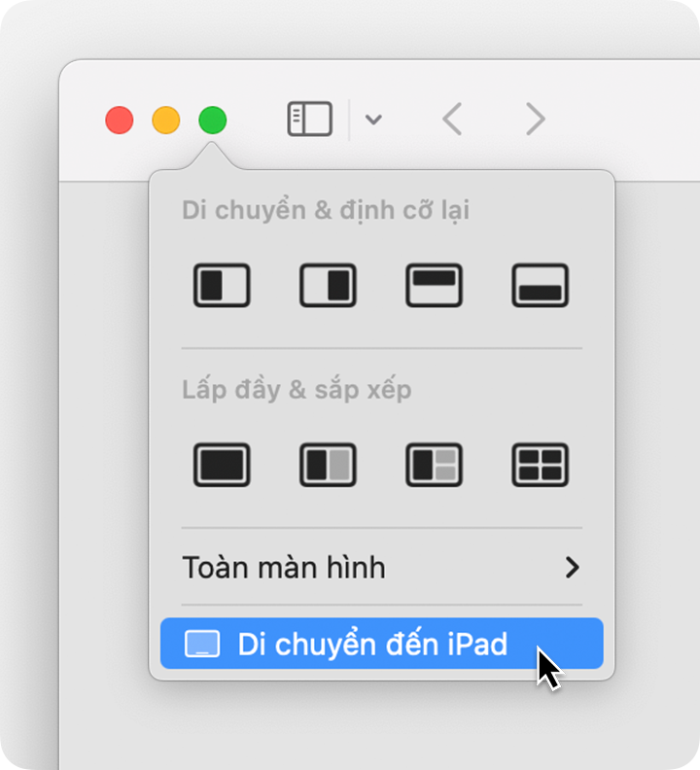Expand the Toàn màn hình submenu arrow

coord(572,568)
